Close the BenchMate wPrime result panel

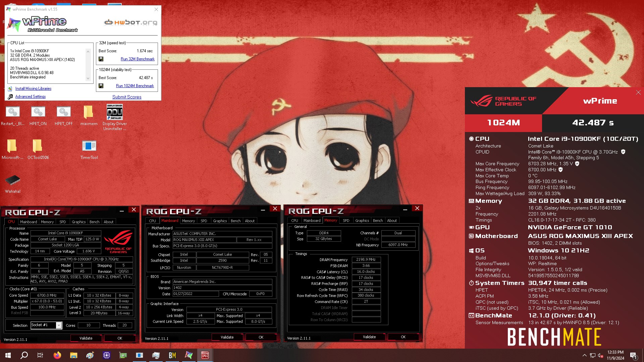click(x=638, y=93)
